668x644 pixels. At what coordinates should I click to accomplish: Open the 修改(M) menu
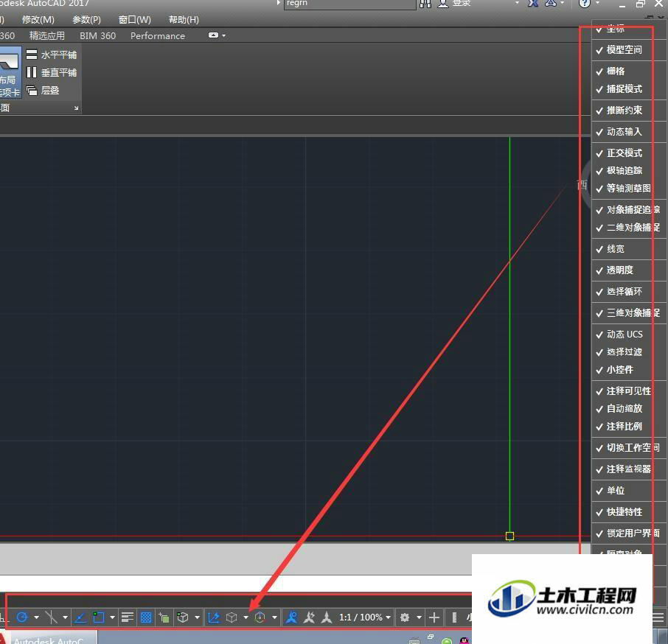38,20
